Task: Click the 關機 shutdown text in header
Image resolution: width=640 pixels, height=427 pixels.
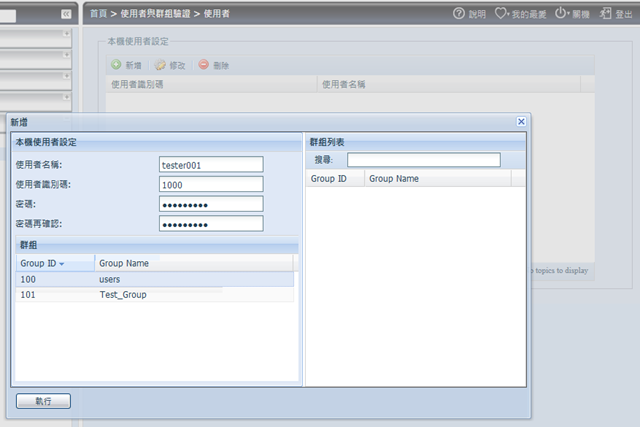Action: pyautogui.click(x=581, y=14)
